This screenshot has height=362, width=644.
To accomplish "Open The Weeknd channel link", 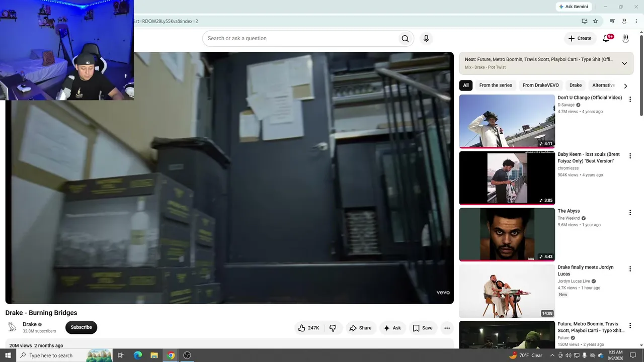I will click(x=569, y=218).
